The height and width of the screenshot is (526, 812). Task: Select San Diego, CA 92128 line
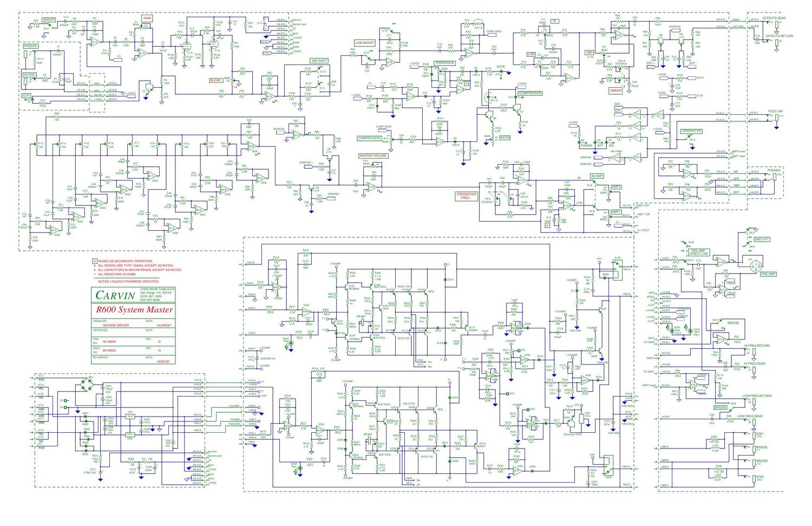(x=155, y=293)
